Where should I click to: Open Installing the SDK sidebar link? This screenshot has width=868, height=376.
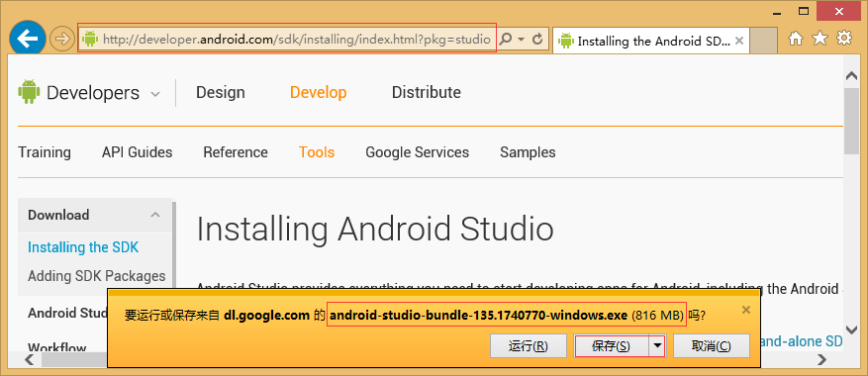83,247
